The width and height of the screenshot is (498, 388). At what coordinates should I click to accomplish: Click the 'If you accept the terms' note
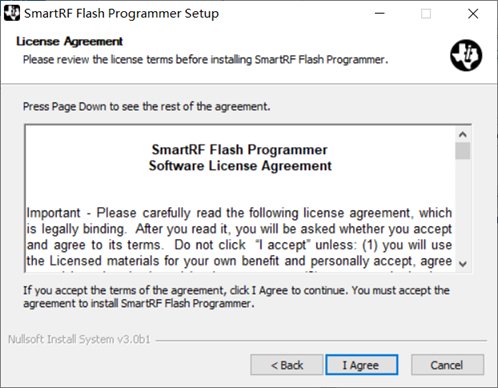pos(236,297)
